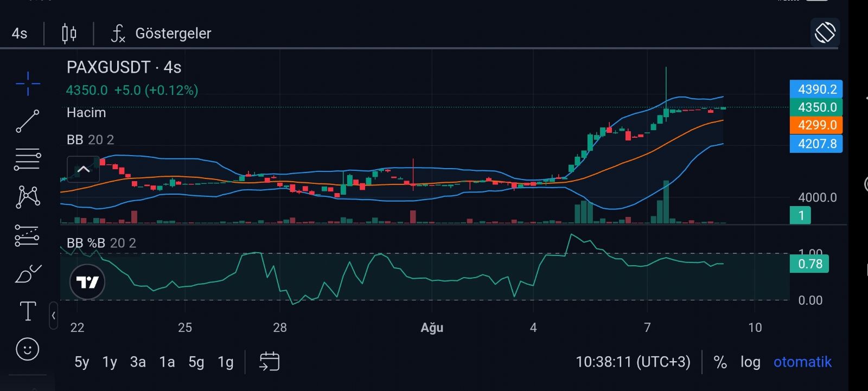This screenshot has width=868, height=391.
Task: Open the emoji icons tool
Action: click(x=28, y=349)
